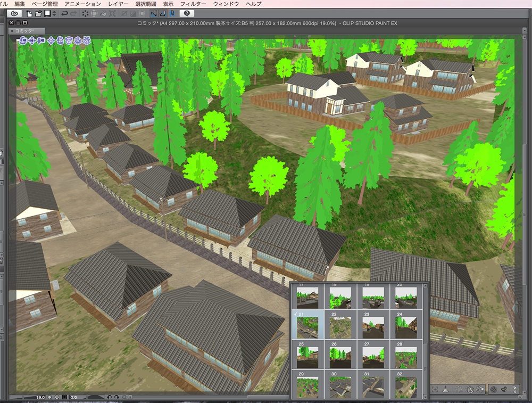Select camera preset thumbnail 28

[406, 355]
